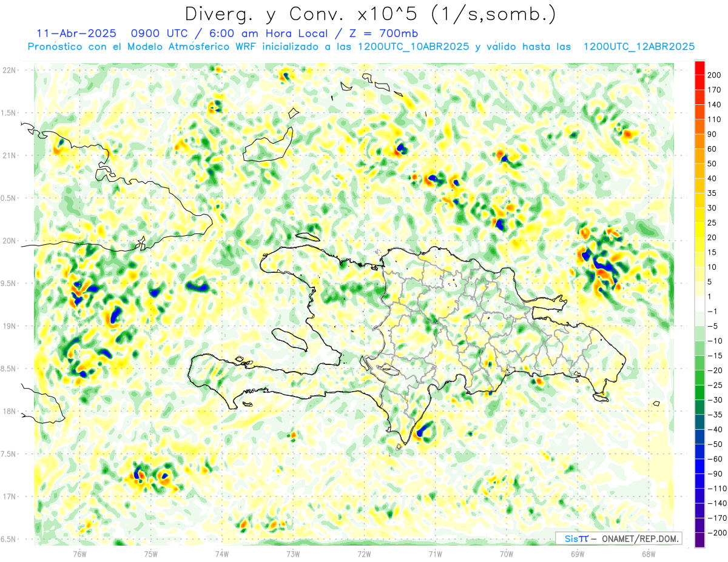Click the '17N' latitude axis label
This screenshot has height=562, width=728.
[9, 497]
